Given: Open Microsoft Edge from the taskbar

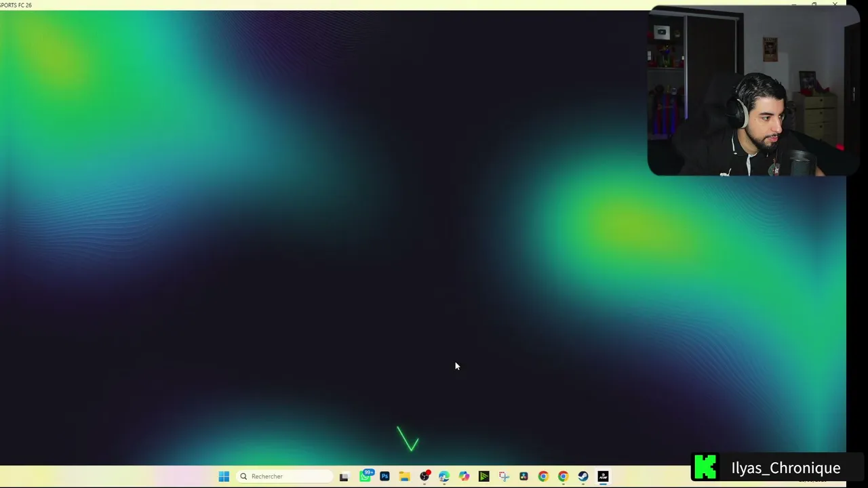Looking at the screenshot, I should (444, 476).
